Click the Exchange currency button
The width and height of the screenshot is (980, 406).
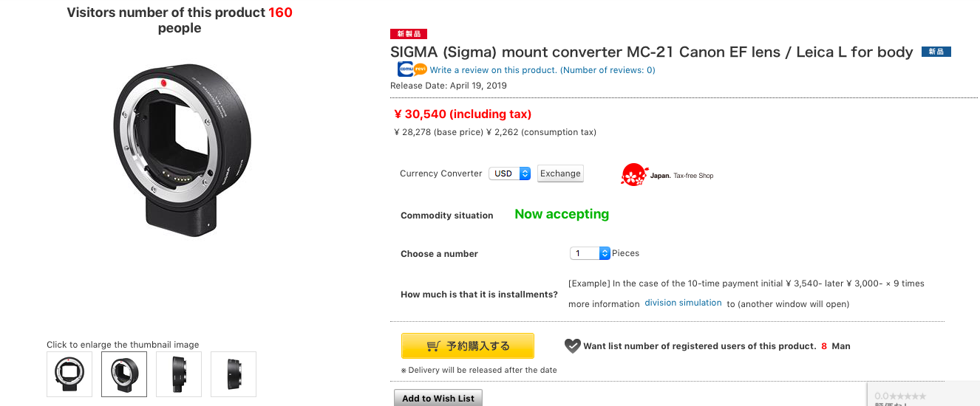560,173
